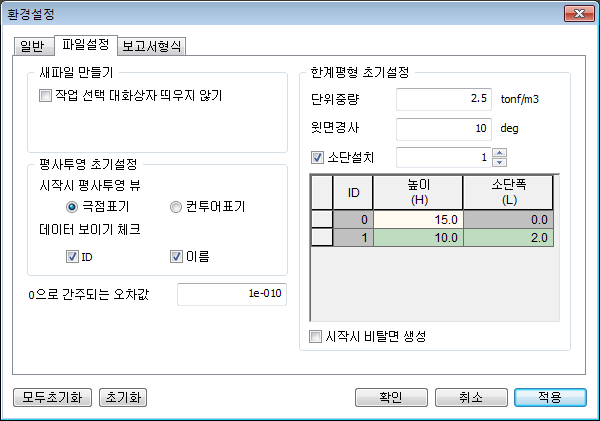
Task: Increase 소단설치 count with up arrow
Action: point(501,152)
